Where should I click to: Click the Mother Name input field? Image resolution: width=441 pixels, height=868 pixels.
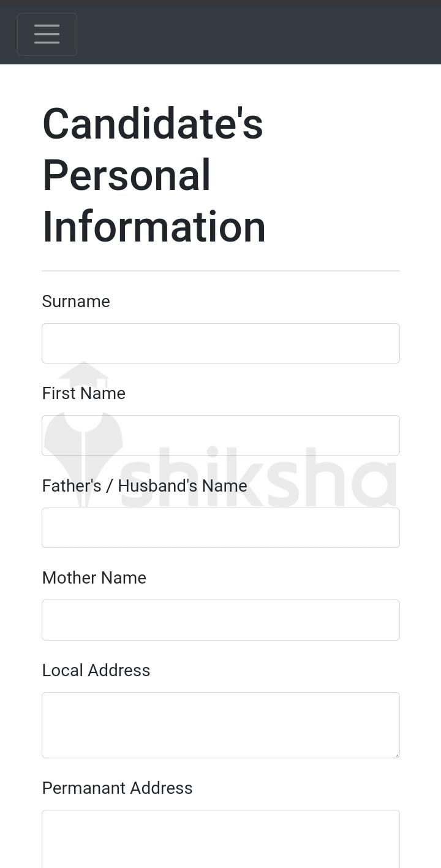(221, 620)
